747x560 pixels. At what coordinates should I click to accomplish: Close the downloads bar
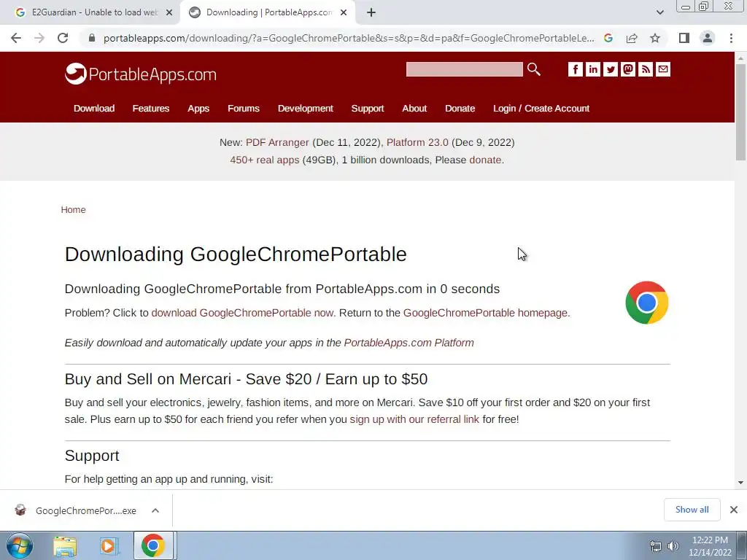(734, 510)
